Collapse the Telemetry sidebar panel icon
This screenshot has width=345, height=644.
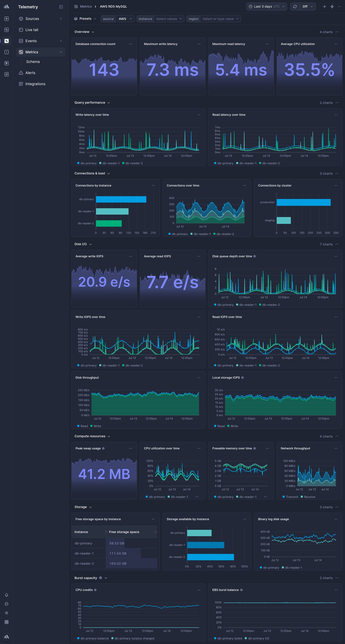click(x=61, y=7)
